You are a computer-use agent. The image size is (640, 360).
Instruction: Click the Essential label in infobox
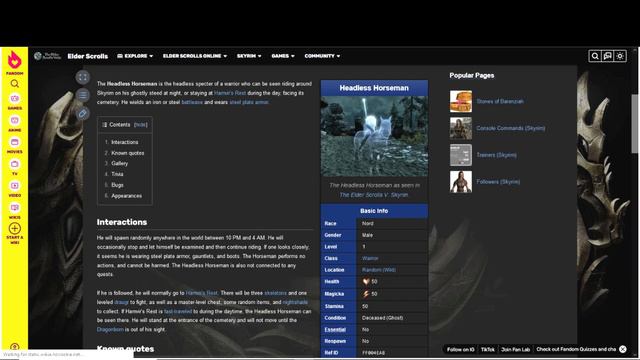coord(335,329)
